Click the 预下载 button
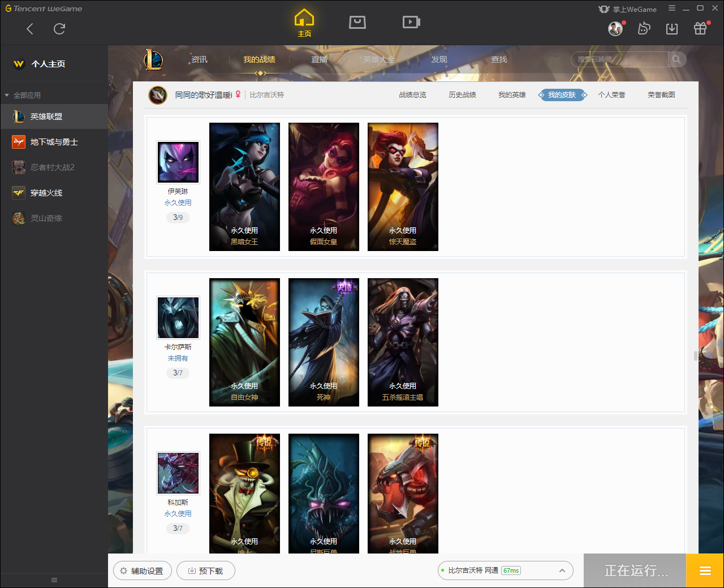 [x=206, y=571]
